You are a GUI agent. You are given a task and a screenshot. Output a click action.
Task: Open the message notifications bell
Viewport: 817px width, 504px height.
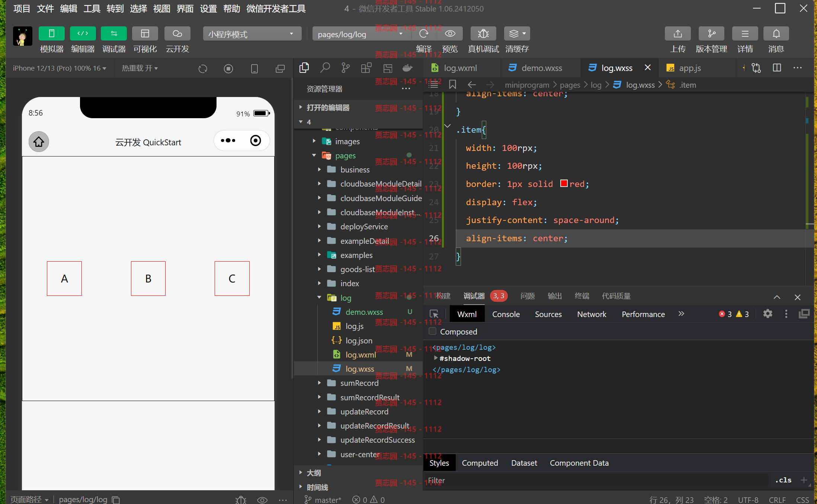pyautogui.click(x=776, y=34)
